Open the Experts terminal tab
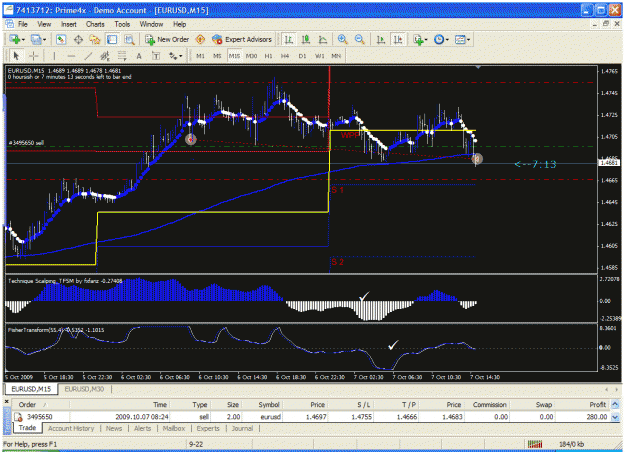Image resolution: width=625 pixels, height=452 pixels. coord(208,428)
